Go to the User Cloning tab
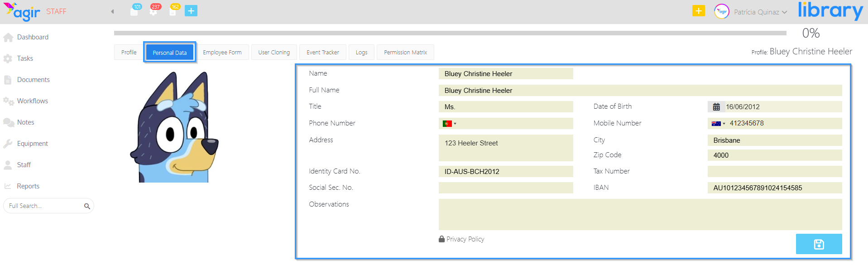The image size is (868, 270). click(274, 52)
